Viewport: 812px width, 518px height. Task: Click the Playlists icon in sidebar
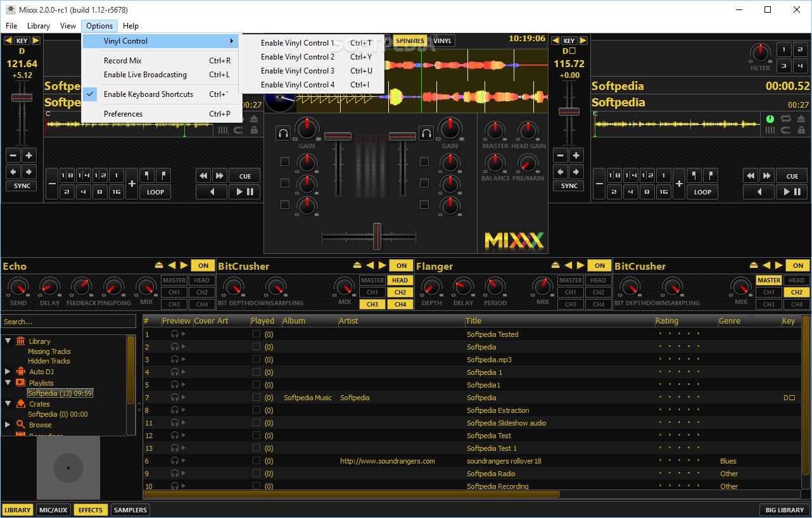20,382
